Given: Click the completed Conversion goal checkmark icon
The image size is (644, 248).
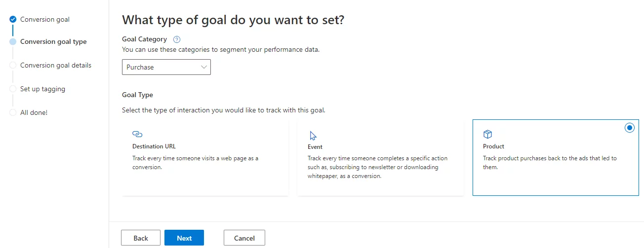Looking at the screenshot, I should (x=13, y=20).
